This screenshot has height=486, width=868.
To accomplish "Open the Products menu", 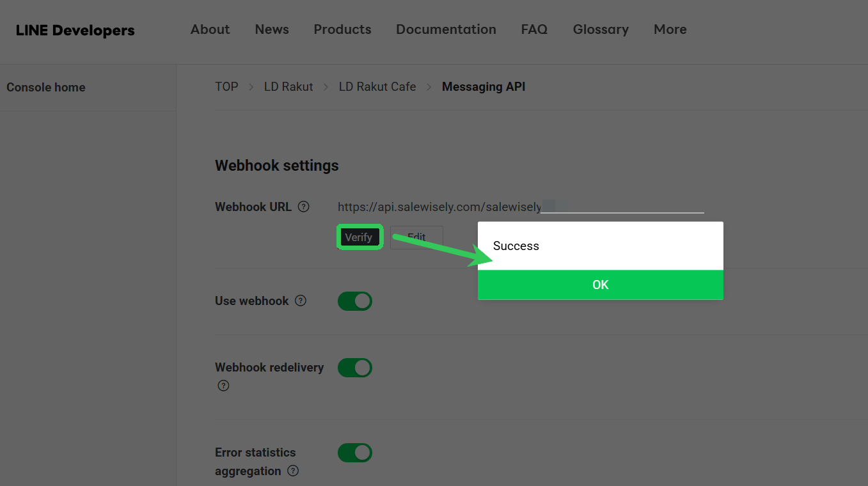I will (342, 29).
